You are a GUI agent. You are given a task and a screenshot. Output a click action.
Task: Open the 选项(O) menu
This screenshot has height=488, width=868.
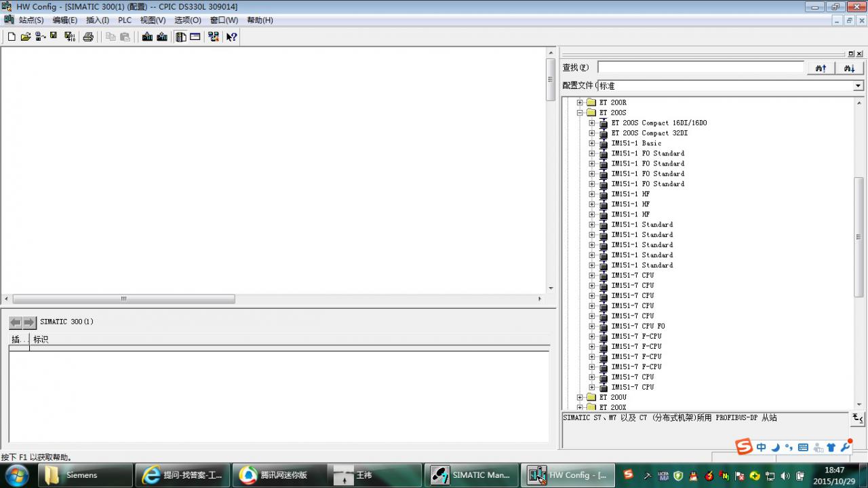pyautogui.click(x=188, y=20)
